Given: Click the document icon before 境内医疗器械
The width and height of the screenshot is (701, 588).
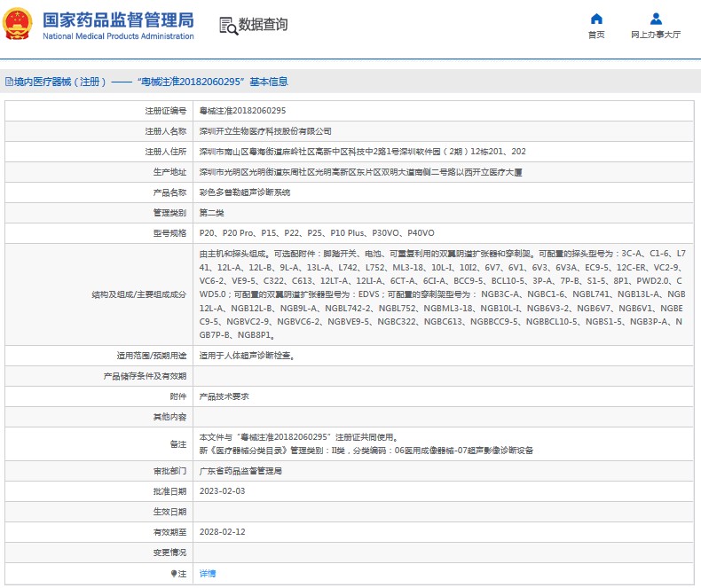Looking at the screenshot, I should [9, 82].
